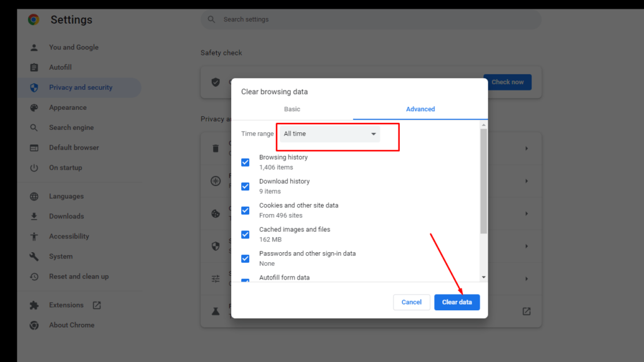
Task: Switch to the Basic tab
Action: 292,109
